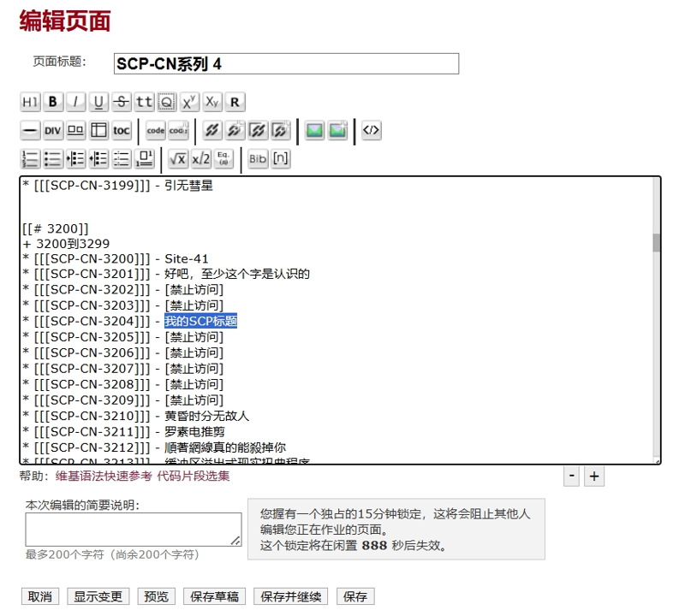Click the SCP-CN-3201 好吧 line
Screen dimensions: 679x616
point(166,274)
